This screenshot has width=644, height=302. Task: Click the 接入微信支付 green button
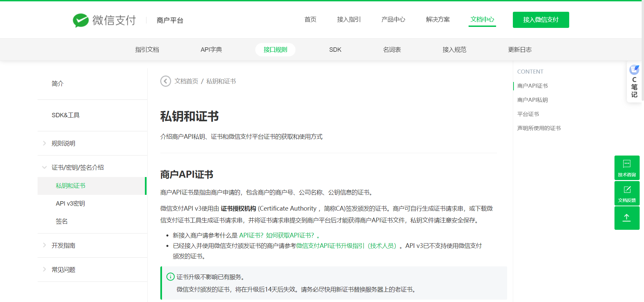click(541, 20)
